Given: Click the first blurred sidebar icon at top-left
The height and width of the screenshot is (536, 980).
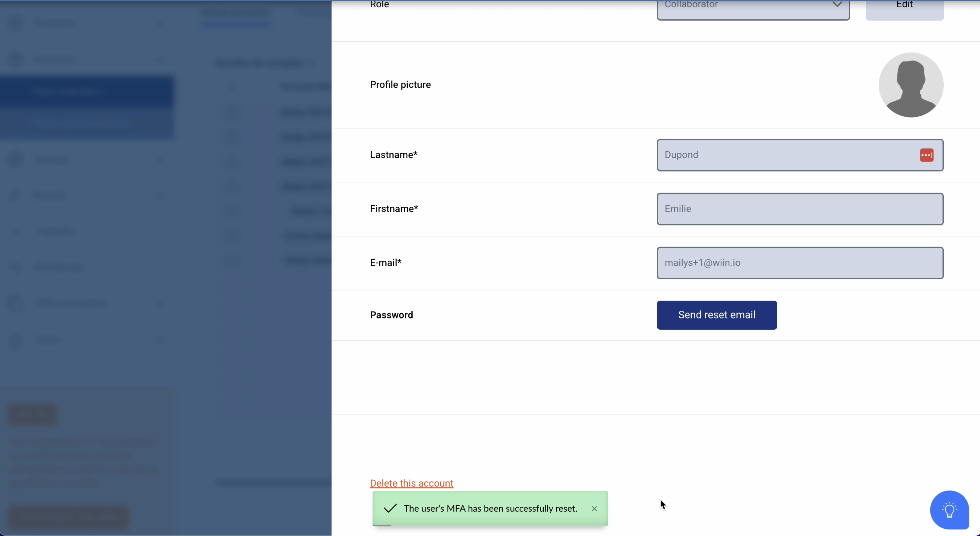Looking at the screenshot, I should coord(16,24).
